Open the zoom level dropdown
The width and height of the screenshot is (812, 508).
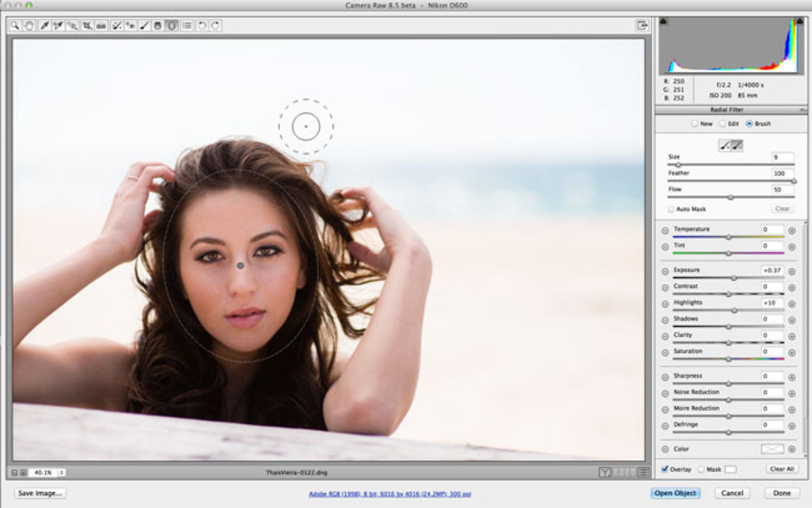[48, 472]
